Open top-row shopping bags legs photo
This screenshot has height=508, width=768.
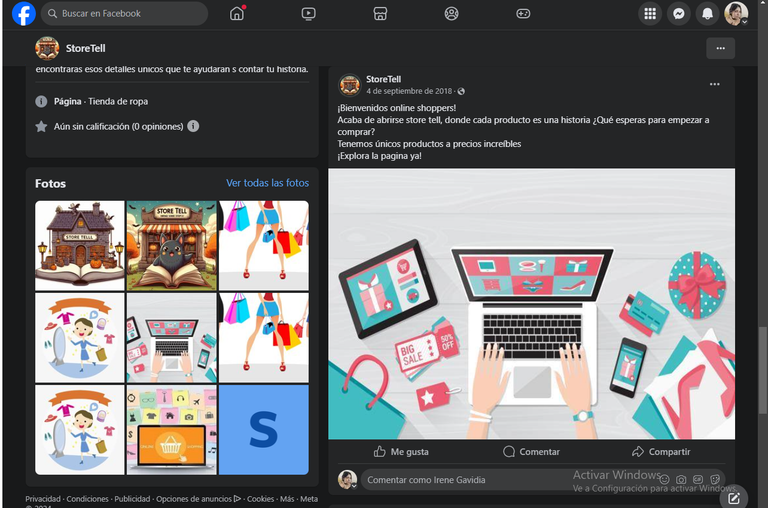pos(264,245)
